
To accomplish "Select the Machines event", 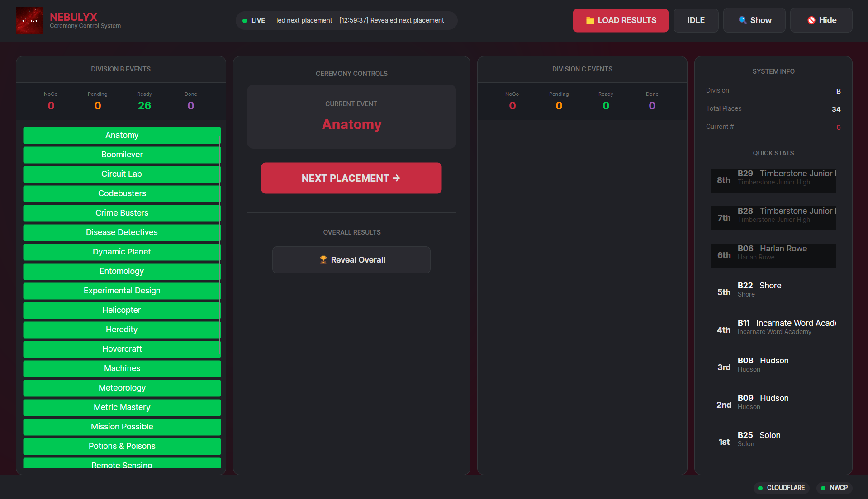I will click(122, 368).
